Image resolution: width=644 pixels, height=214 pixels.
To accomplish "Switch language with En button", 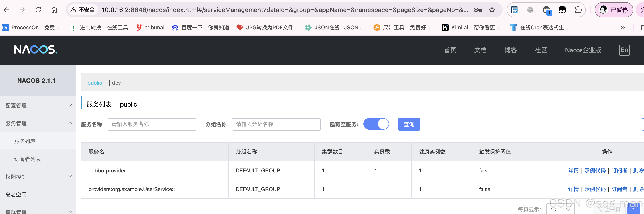I will tap(624, 50).
